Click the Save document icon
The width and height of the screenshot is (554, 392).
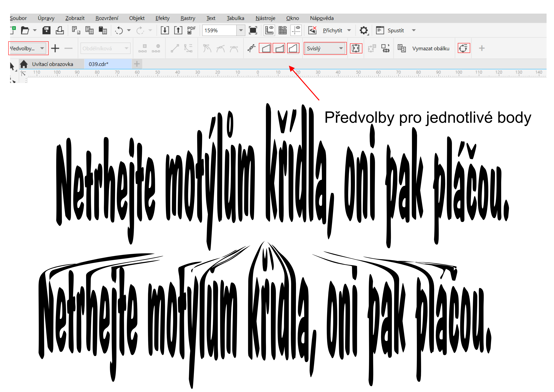click(46, 30)
